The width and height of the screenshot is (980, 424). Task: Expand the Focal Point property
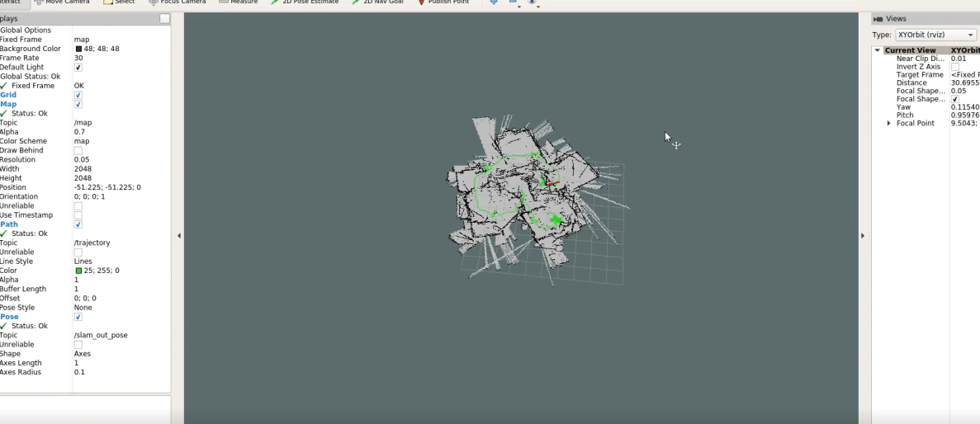(888, 123)
